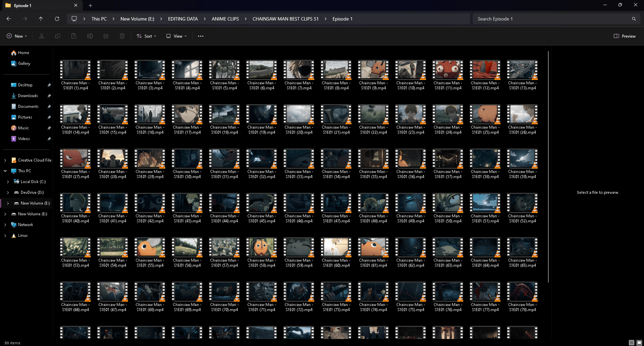Open the Sort dropdown menu
Screen dimensions: 644x346
(146, 36)
